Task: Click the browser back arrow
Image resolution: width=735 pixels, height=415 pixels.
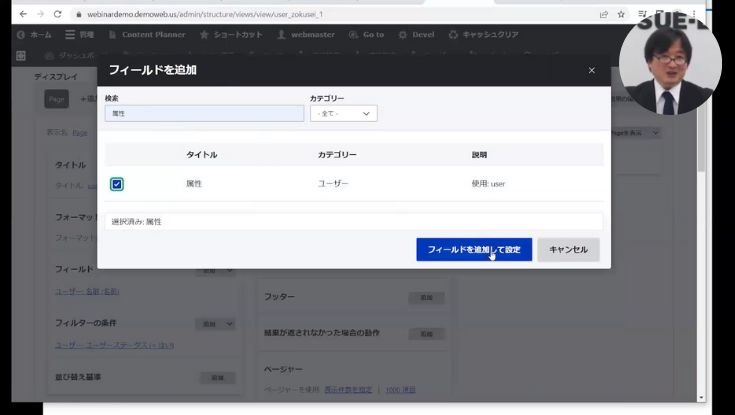Action: click(x=23, y=15)
